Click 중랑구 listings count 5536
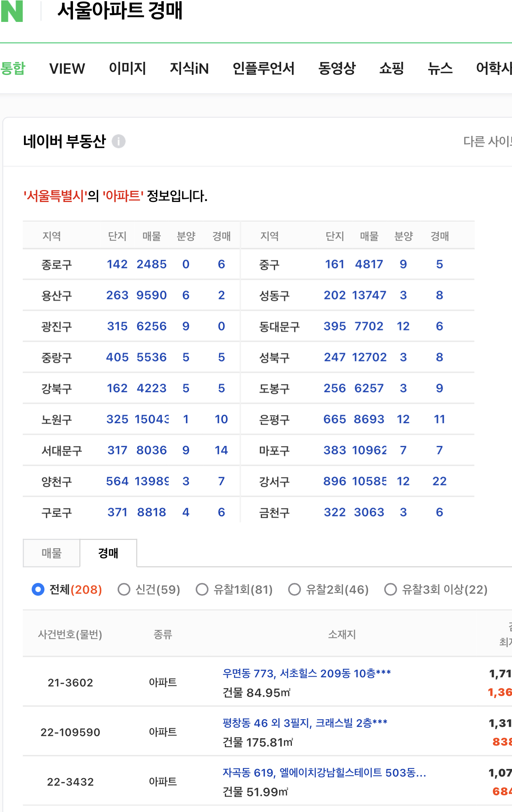The image size is (512, 812). click(x=152, y=357)
